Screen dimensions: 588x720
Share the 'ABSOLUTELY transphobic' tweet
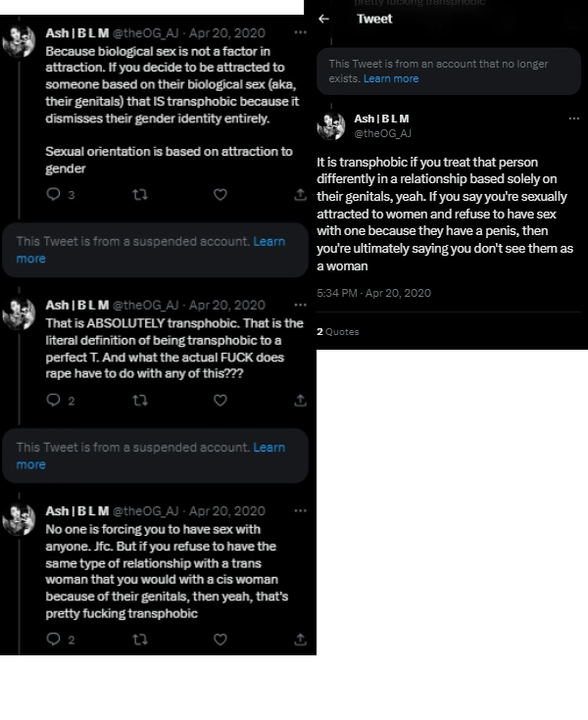(300, 400)
